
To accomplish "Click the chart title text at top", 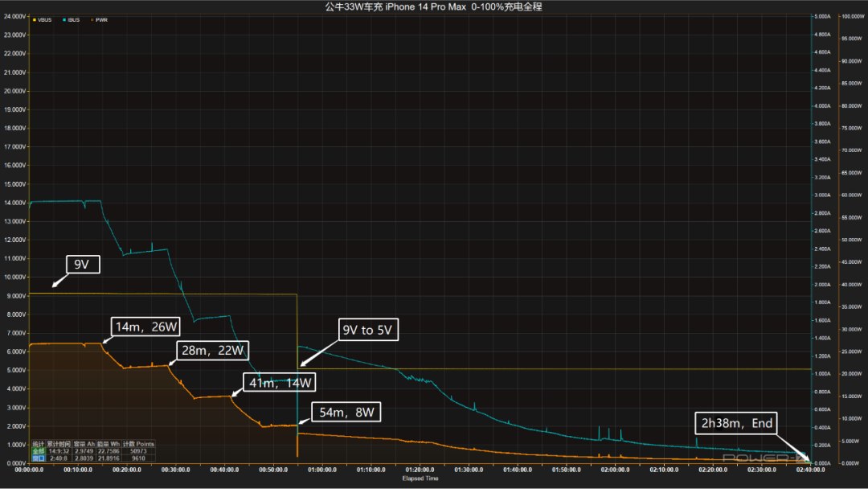I will pyautogui.click(x=433, y=6).
